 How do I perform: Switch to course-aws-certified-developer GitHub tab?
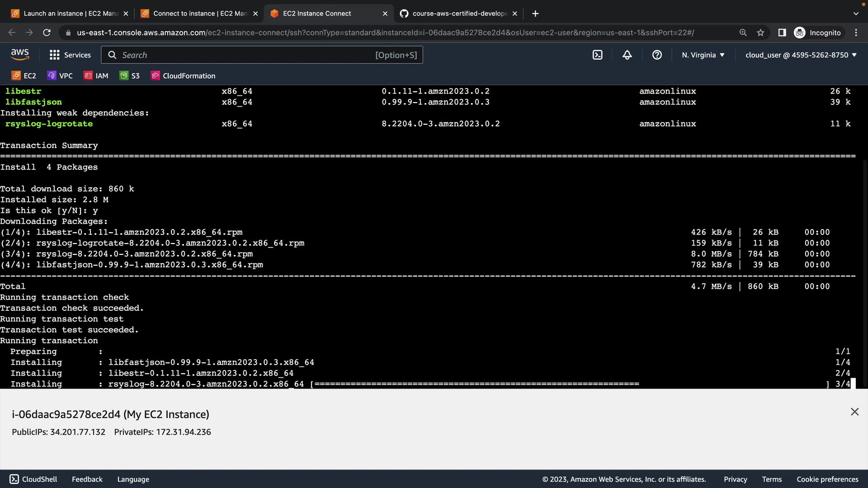tap(459, 14)
